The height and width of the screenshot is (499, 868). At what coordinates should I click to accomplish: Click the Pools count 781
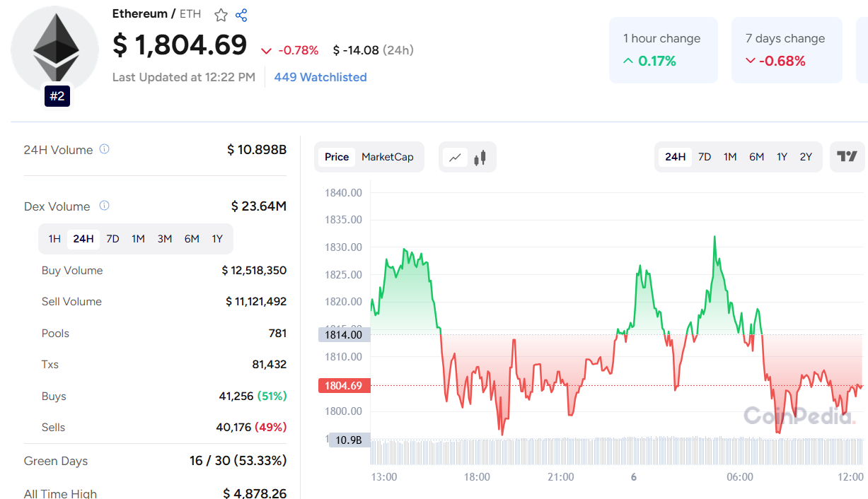[277, 334]
